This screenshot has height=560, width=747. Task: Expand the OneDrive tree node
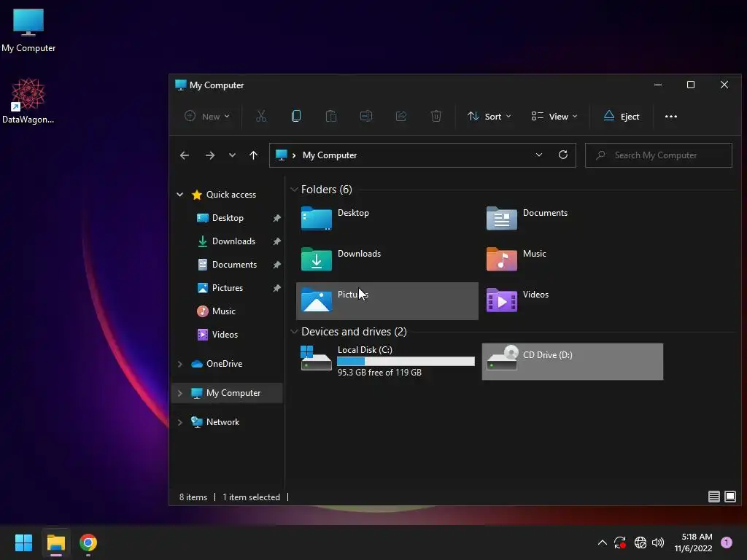tap(179, 364)
